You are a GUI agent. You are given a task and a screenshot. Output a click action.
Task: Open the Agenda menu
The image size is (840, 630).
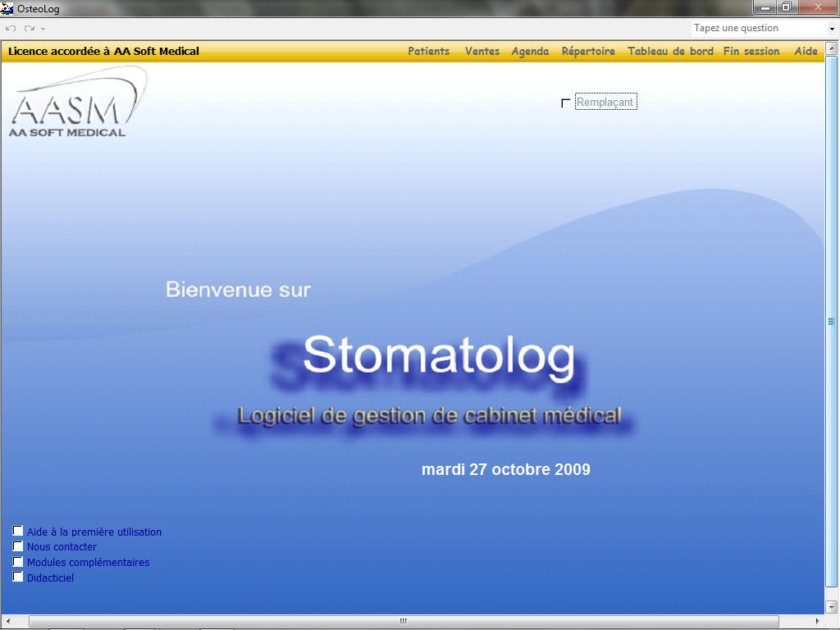(x=530, y=51)
